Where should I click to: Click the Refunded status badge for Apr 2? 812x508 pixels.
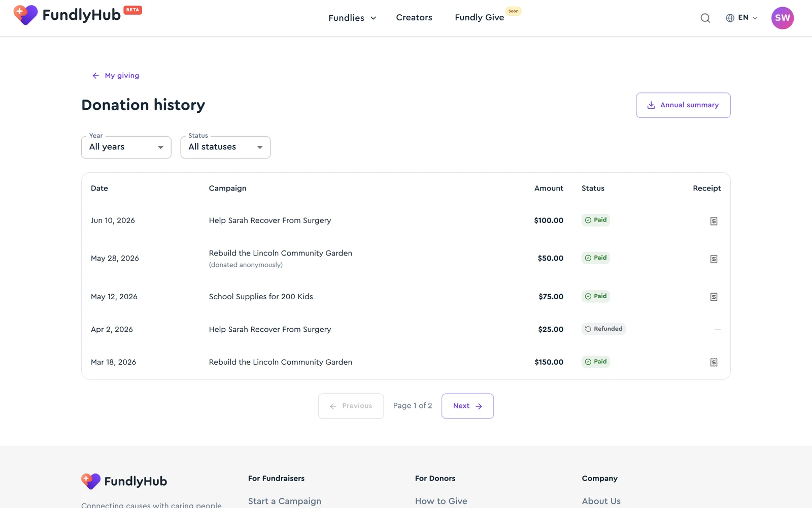[x=603, y=329]
